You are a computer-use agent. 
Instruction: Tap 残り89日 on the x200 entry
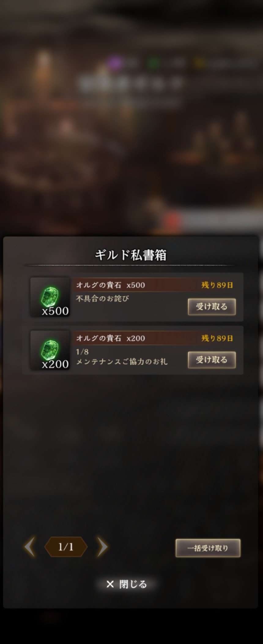click(x=217, y=338)
